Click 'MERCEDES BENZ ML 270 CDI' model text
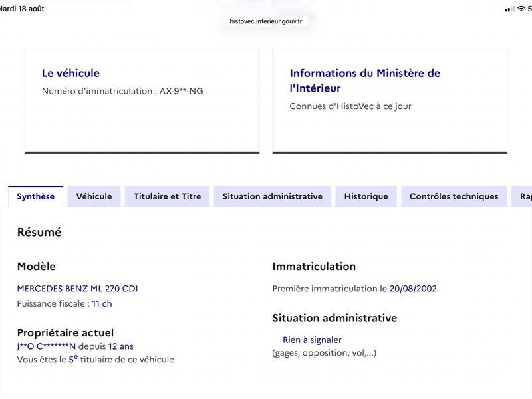The height and width of the screenshot is (399, 532). click(x=77, y=289)
